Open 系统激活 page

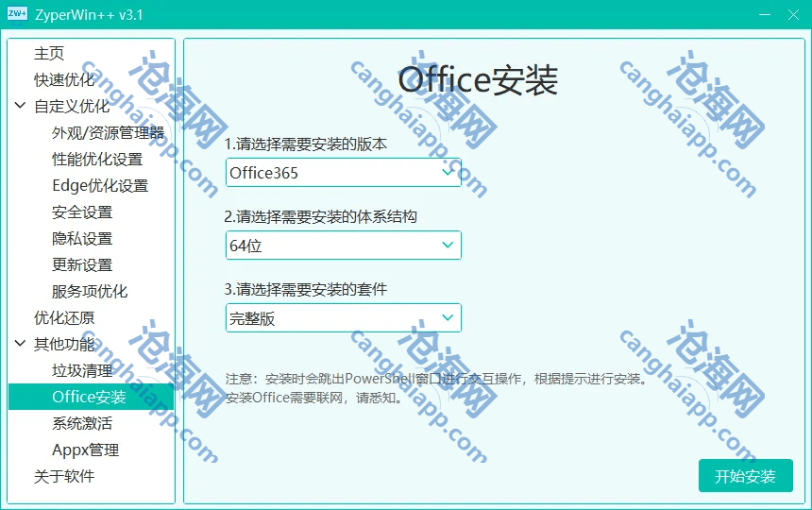point(82,424)
